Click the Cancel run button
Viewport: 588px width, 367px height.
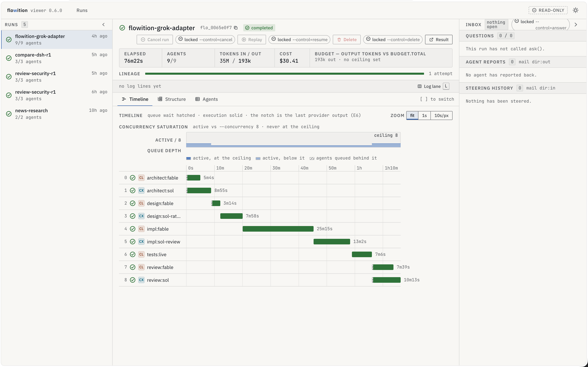click(x=155, y=40)
